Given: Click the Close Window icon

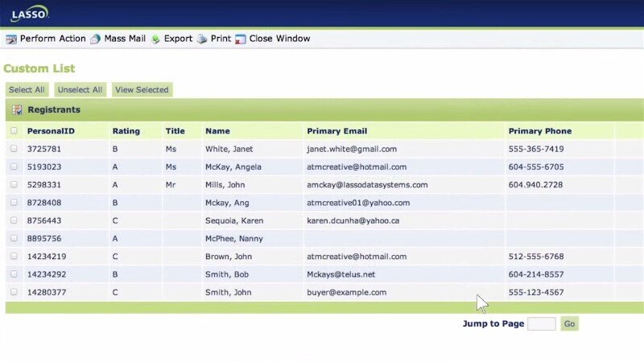Looking at the screenshot, I should pos(241,39).
